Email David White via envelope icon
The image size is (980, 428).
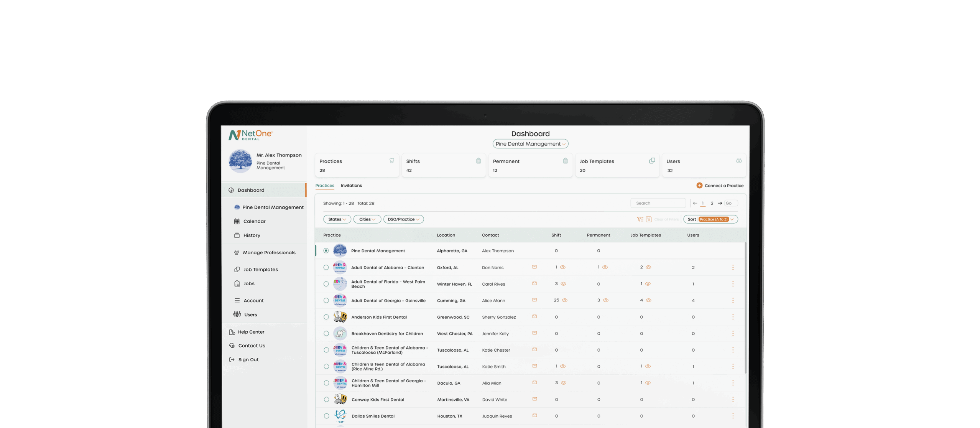(534, 399)
